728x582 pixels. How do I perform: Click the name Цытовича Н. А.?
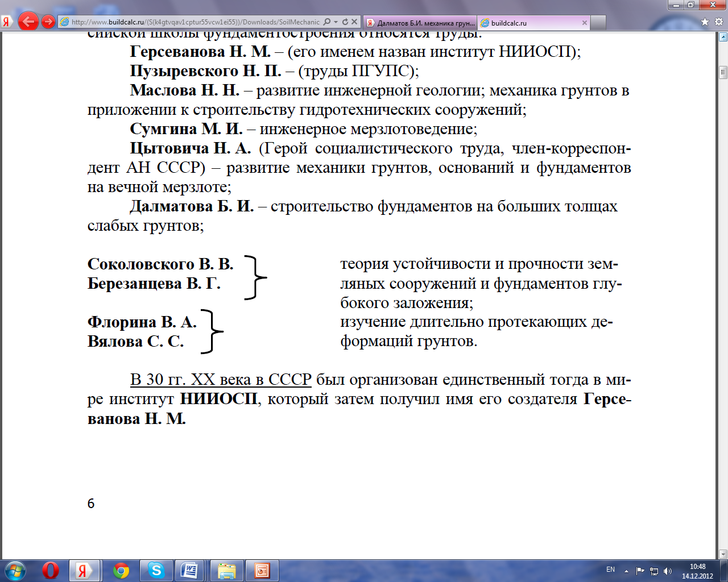coord(190,148)
